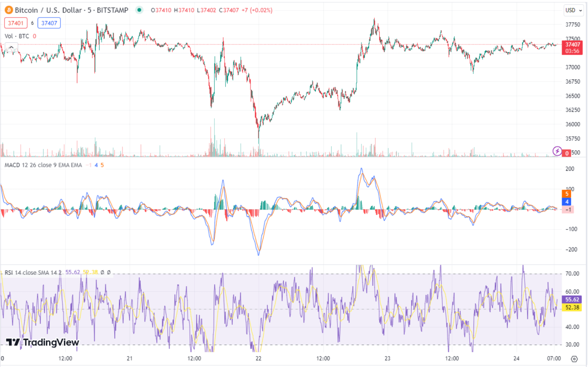588x367 pixels.
Task: Open the USD currency dropdown
Action: tap(570, 10)
